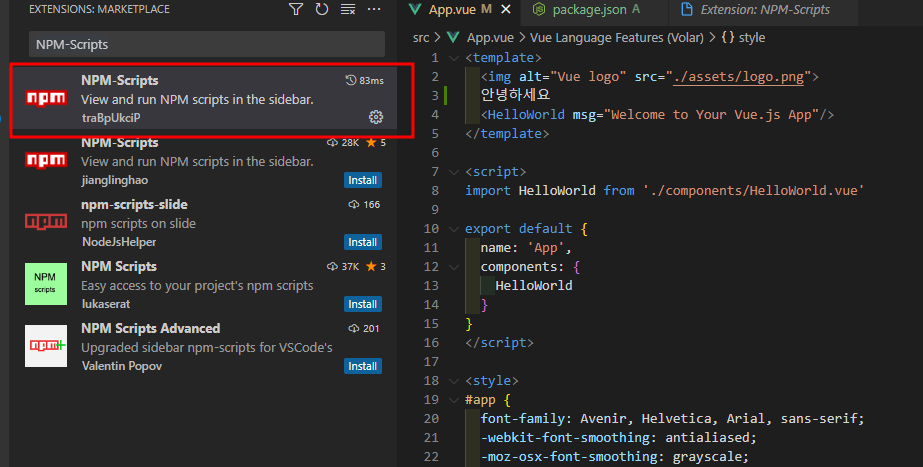Click publisher name NodeJsHelper

tap(119, 242)
